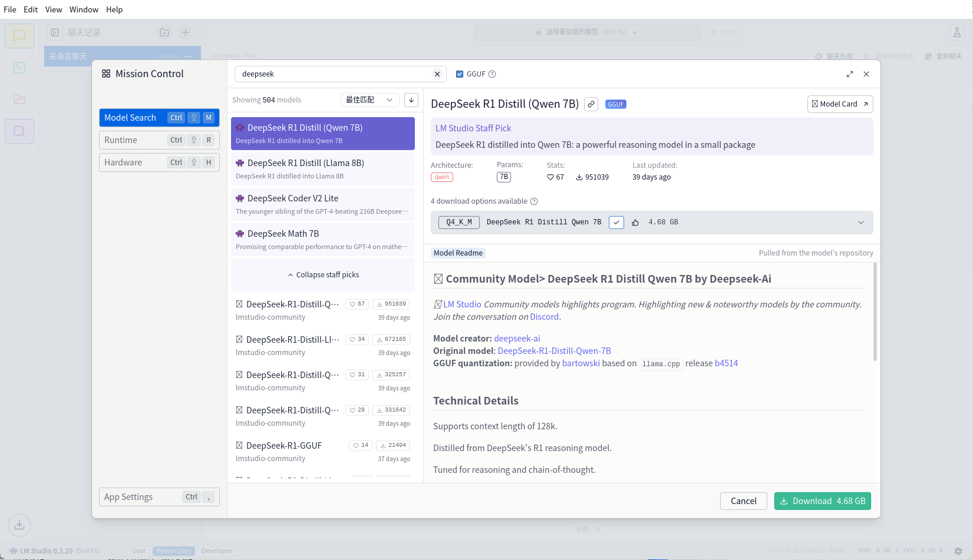Toggle the GGUF checkbox

tap(460, 74)
